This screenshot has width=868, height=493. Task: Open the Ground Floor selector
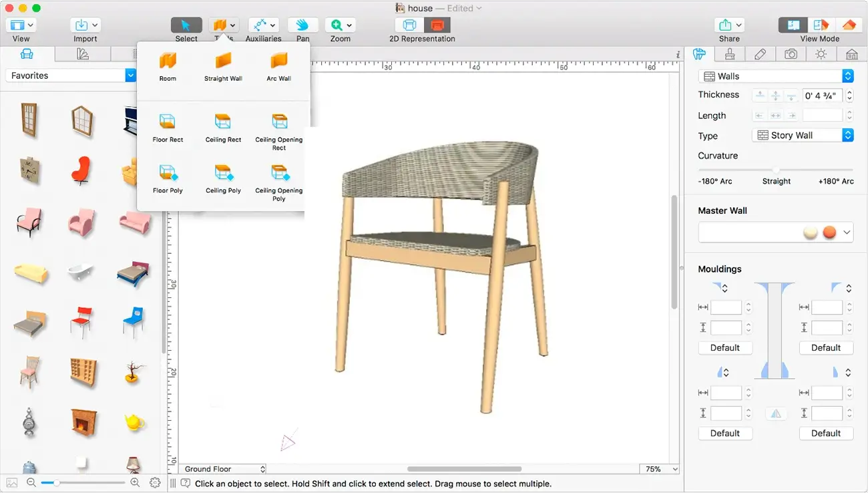(222, 469)
